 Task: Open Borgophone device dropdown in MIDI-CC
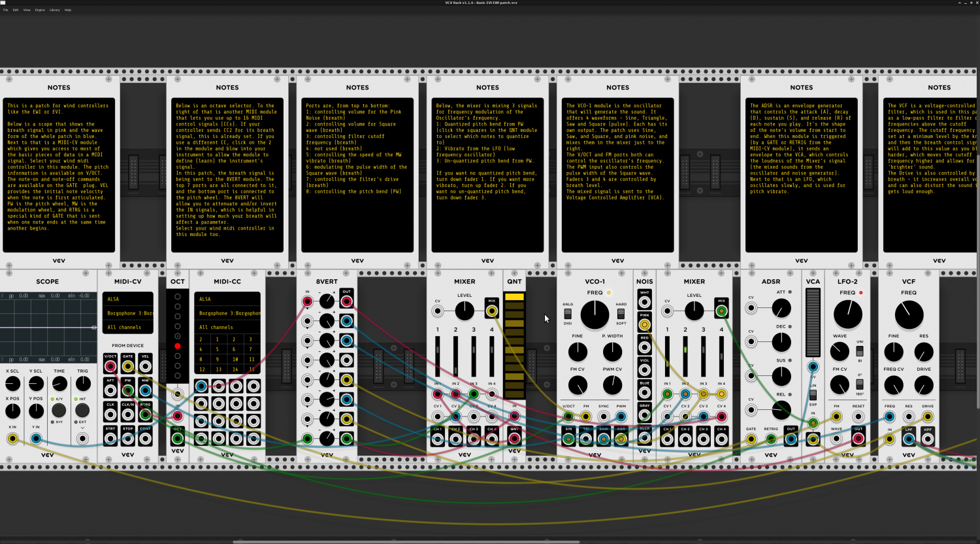(227, 313)
